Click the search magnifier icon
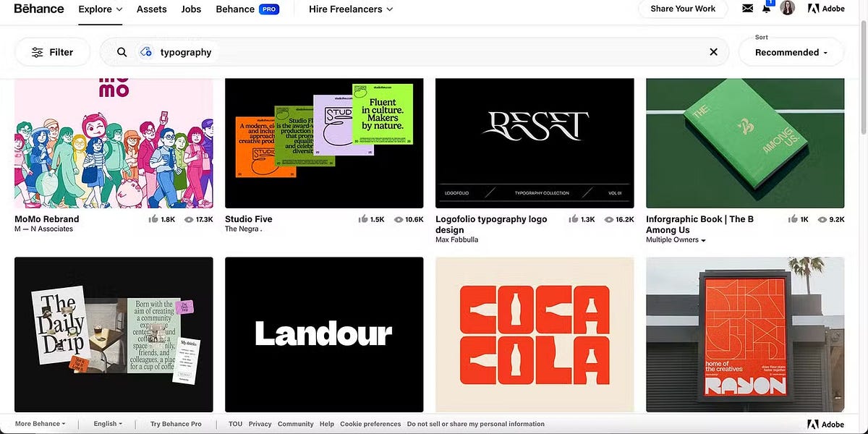 pyautogui.click(x=122, y=52)
